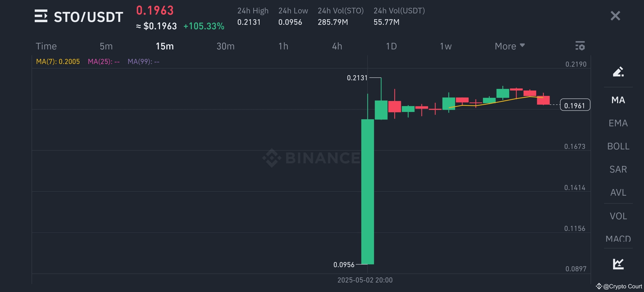Viewport: 644px width, 292px height.
Task: Open the More timeframe dropdown
Action: 509,46
